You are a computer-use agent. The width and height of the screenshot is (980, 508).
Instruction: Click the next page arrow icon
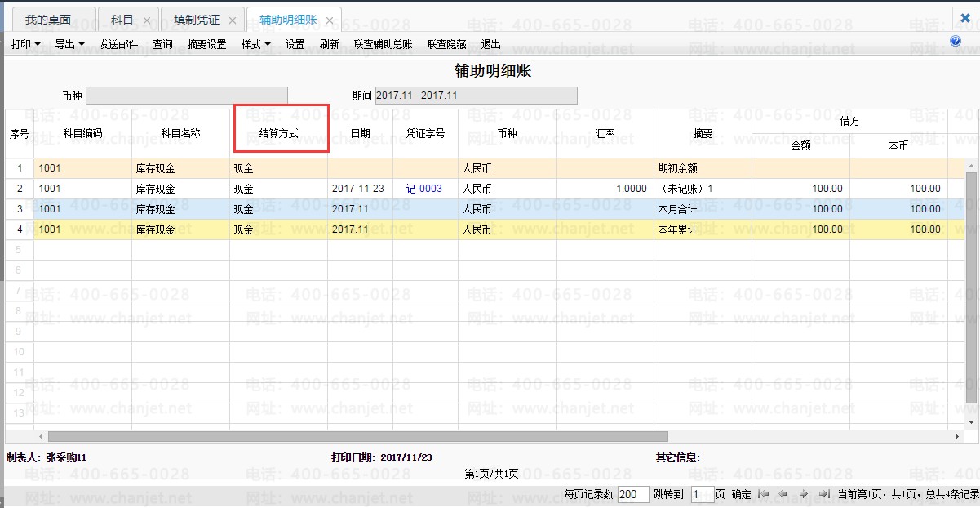pos(804,494)
